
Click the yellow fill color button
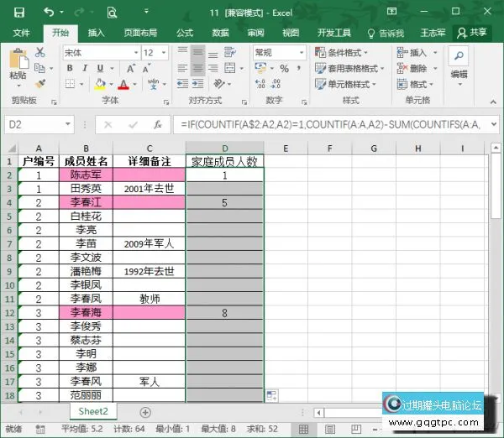click(x=100, y=84)
